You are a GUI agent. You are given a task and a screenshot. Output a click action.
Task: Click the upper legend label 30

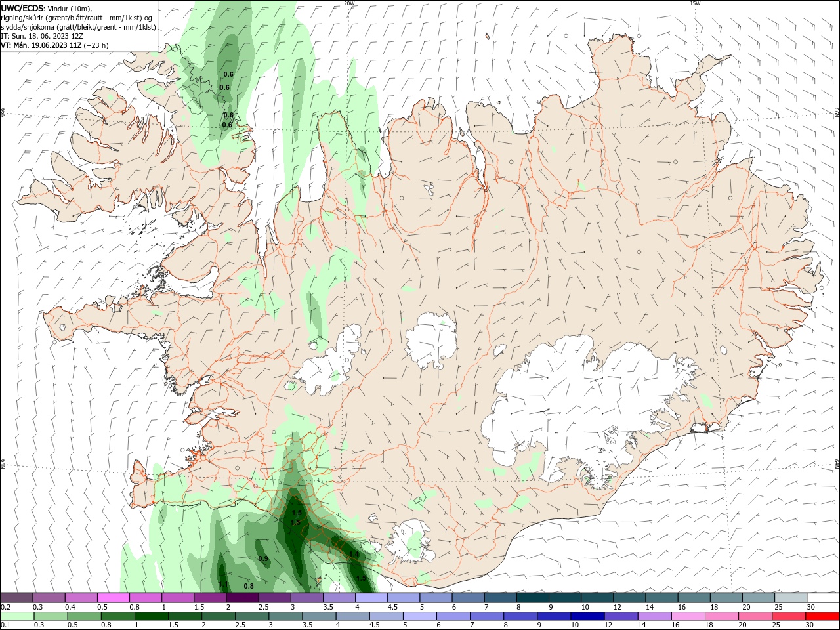point(810,607)
